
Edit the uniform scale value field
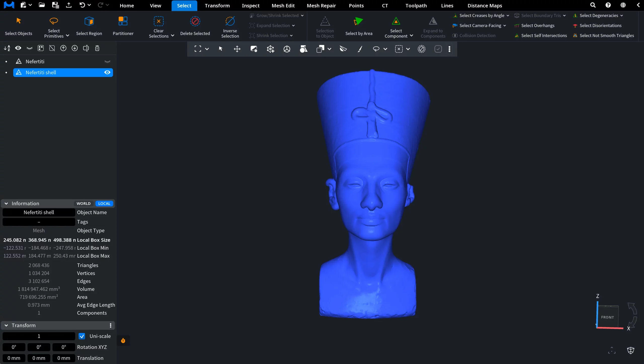(x=39, y=336)
